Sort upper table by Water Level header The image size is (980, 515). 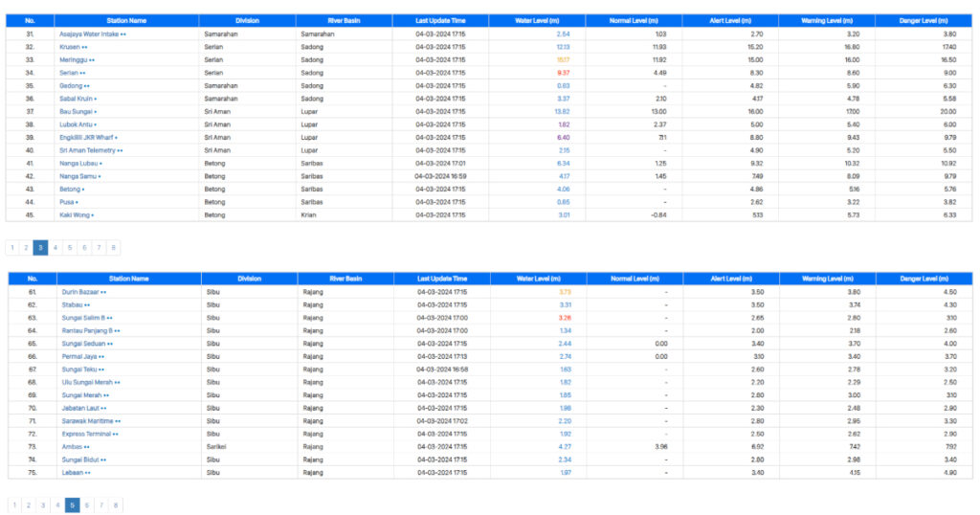(x=537, y=21)
